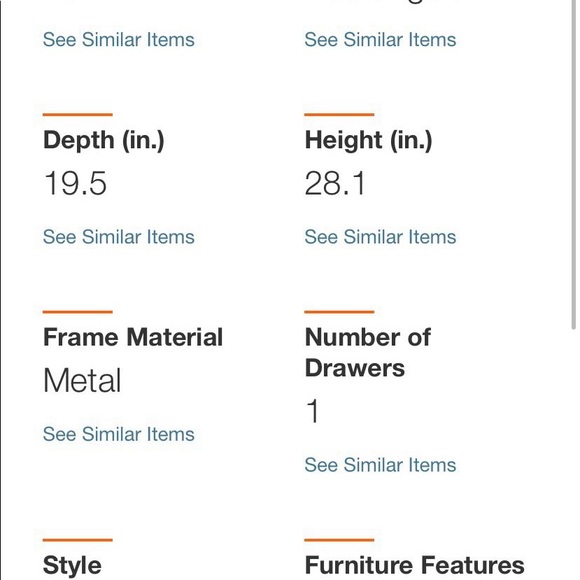The height and width of the screenshot is (580, 580).
Task: Open See Similar Items under Depth 19.5
Action: [119, 237]
